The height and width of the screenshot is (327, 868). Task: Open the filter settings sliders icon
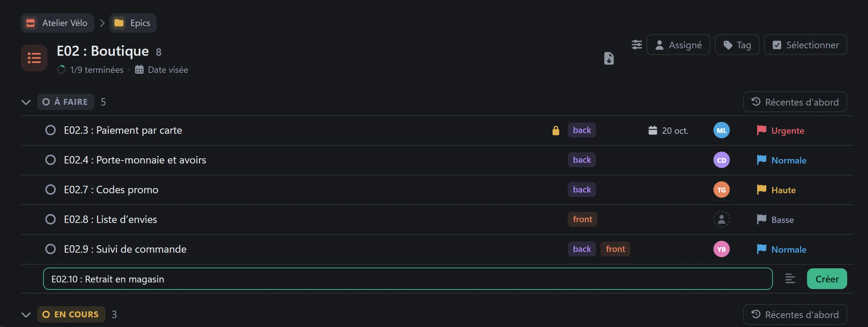pos(637,45)
